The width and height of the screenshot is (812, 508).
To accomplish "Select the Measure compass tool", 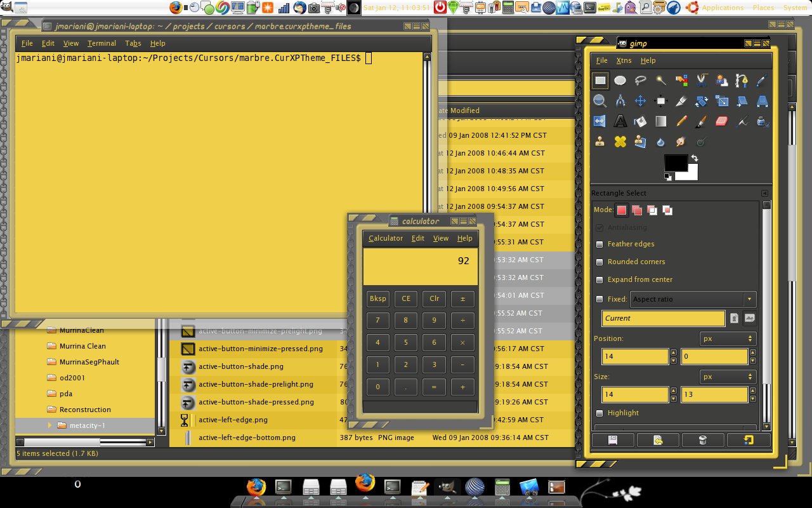I will click(620, 100).
